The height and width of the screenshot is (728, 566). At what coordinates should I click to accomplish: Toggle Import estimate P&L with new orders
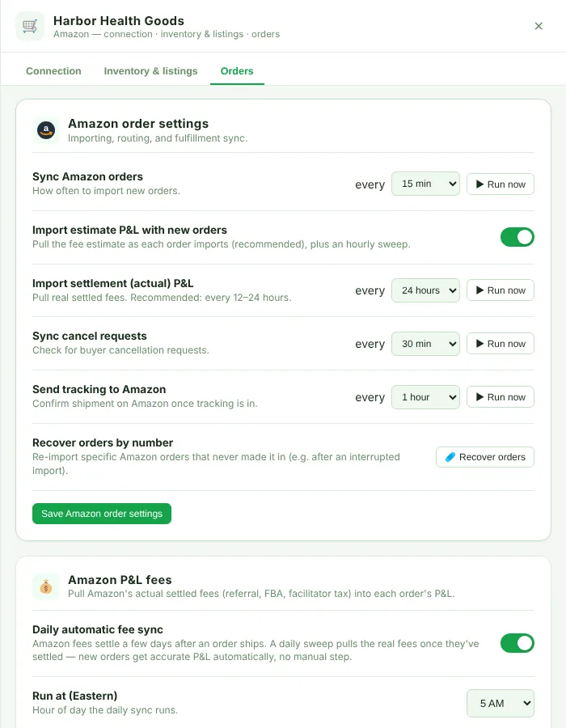click(517, 237)
